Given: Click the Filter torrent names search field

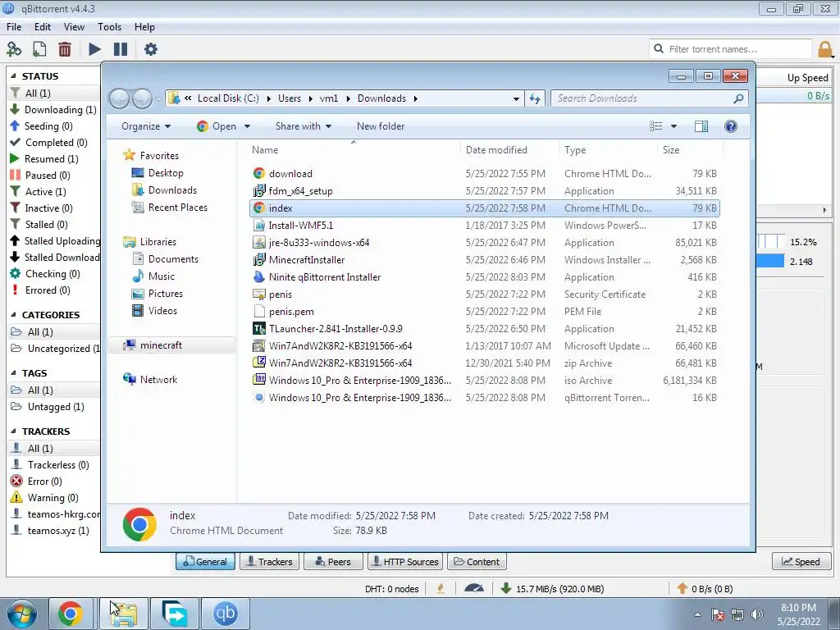Looking at the screenshot, I should tap(731, 49).
